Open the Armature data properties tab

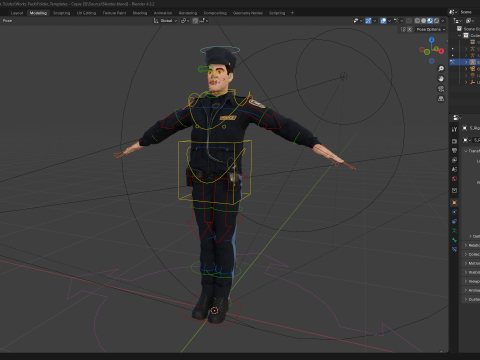tap(454, 231)
